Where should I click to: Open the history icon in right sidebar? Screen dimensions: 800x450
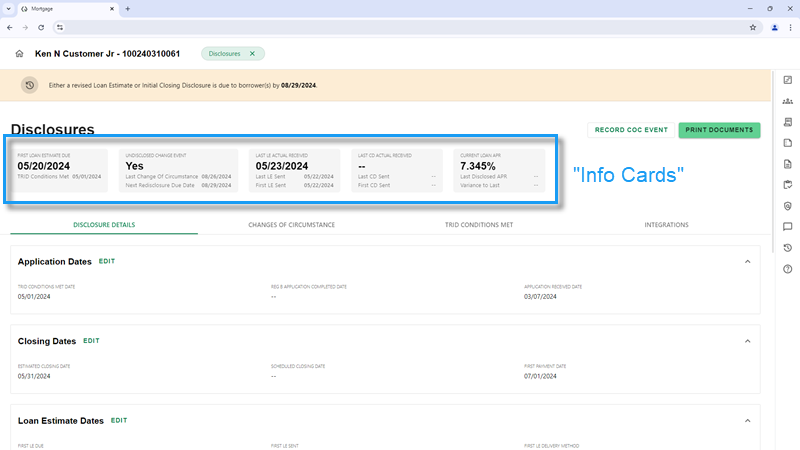point(788,247)
